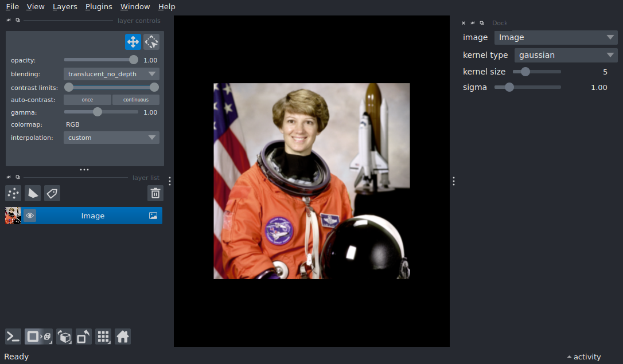Click the kernel size value 5
Image resolution: width=623 pixels, height=364 pixels.
point(605,72)
